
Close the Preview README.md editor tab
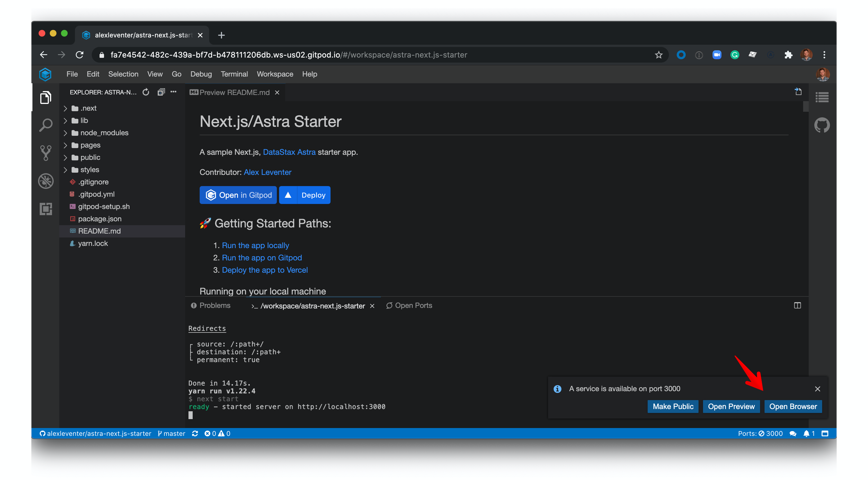pos(277,92)
